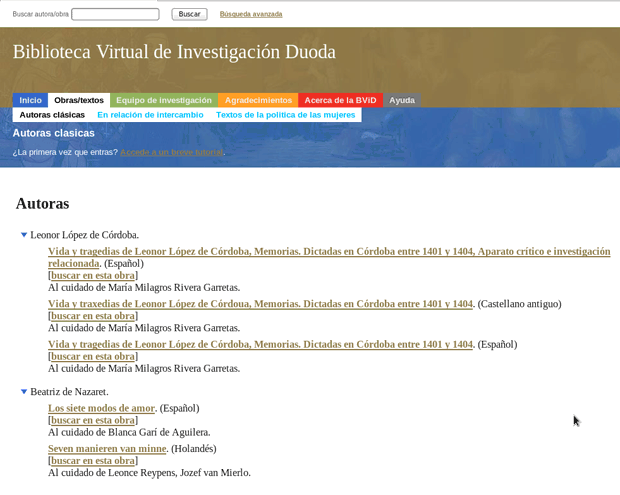Image resolution: width=620 pixels, height=495 pixels.
Task: Select the Obras/textos tab
Action: click(79, 100)
